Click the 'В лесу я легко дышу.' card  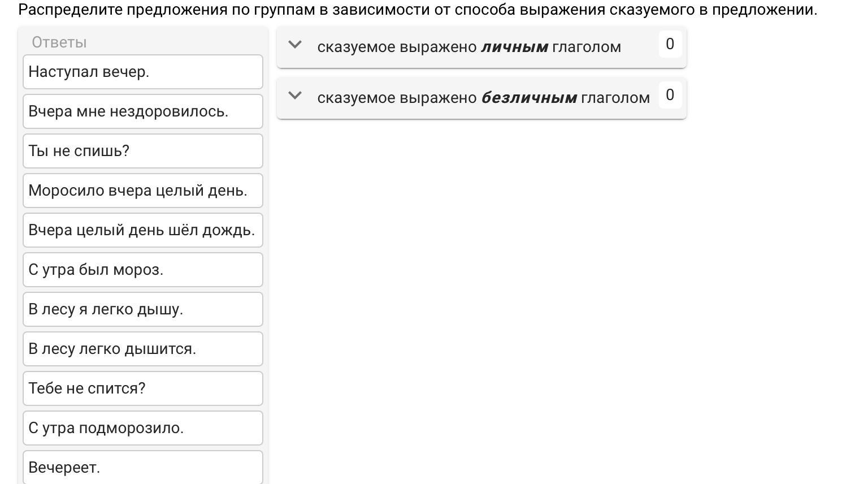[143, 309]
